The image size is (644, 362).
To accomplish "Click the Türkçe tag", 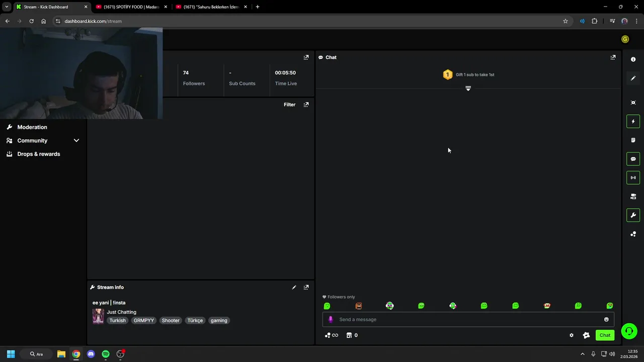I will [195, 320].
